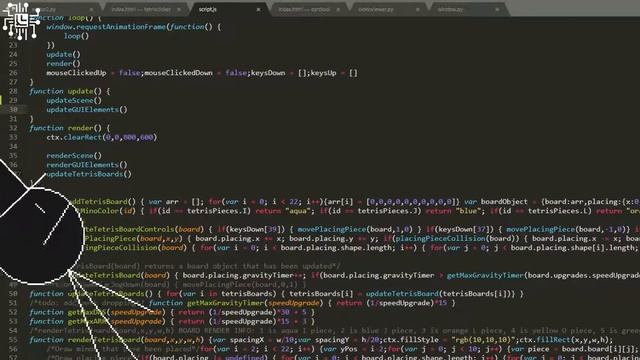The width and height of the screenshot is (640, 360).
Task: Close the script.js tab
Action: coord(258,9)
